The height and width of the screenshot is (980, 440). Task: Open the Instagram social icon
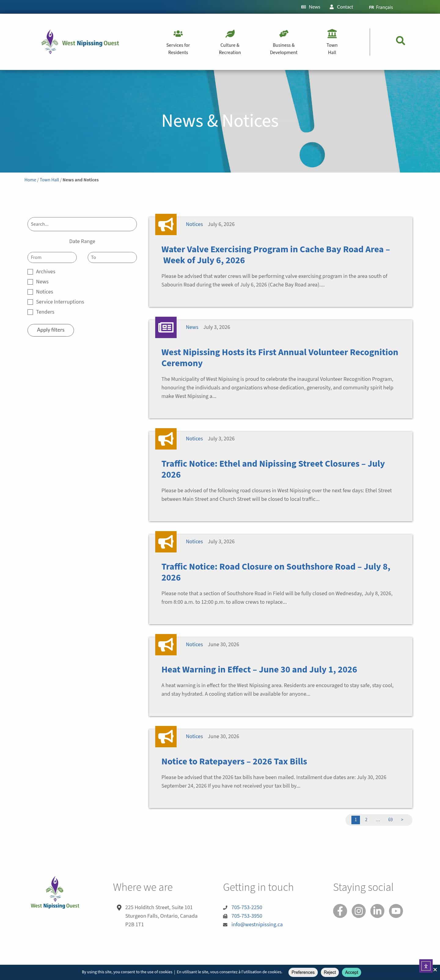point(358,911)
